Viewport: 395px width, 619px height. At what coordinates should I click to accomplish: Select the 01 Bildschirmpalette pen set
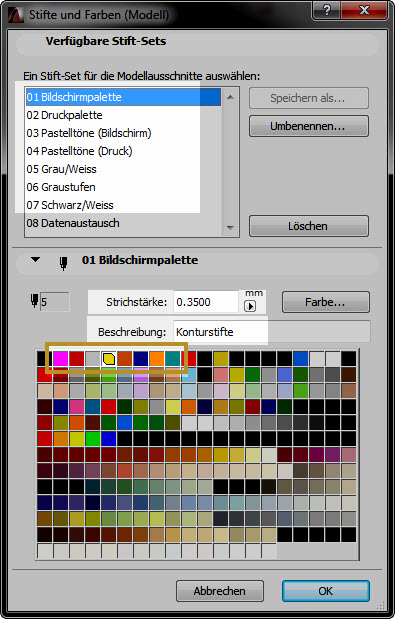[x=123, y=97]
